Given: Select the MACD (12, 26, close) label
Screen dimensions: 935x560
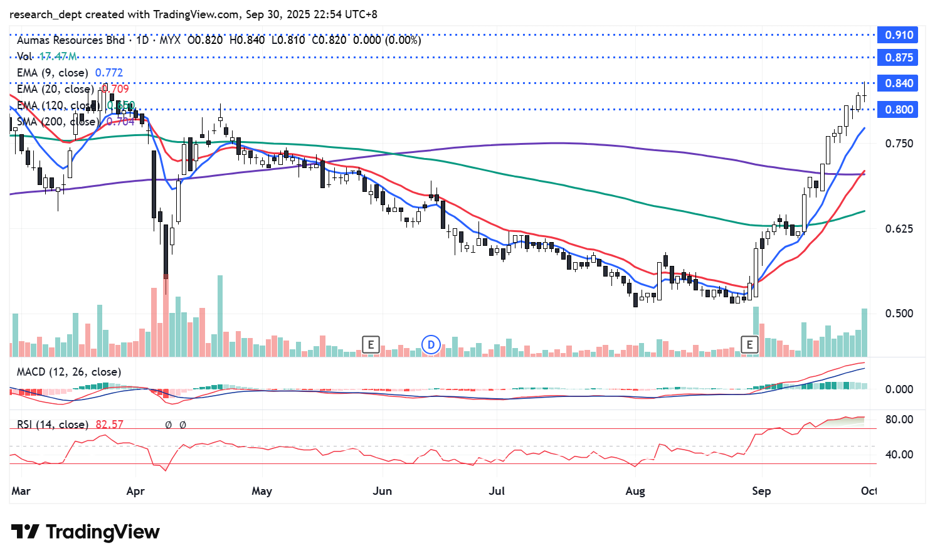Looking at the screenshot, I should pos(69,372).
